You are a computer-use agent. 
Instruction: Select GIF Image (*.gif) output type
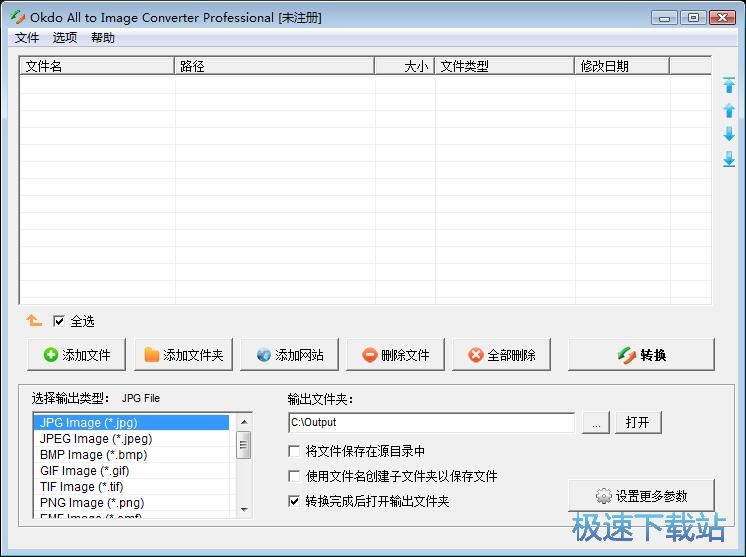tap(131, 471)
